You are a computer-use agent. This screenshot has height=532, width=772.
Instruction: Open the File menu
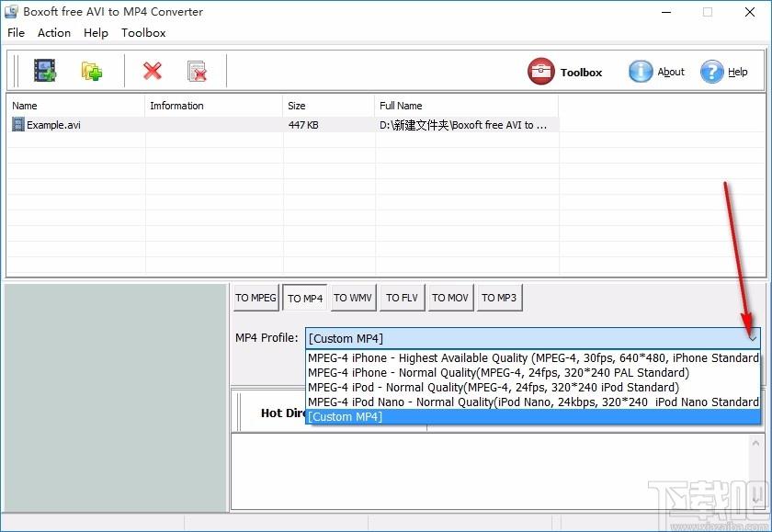click(16, 33)
